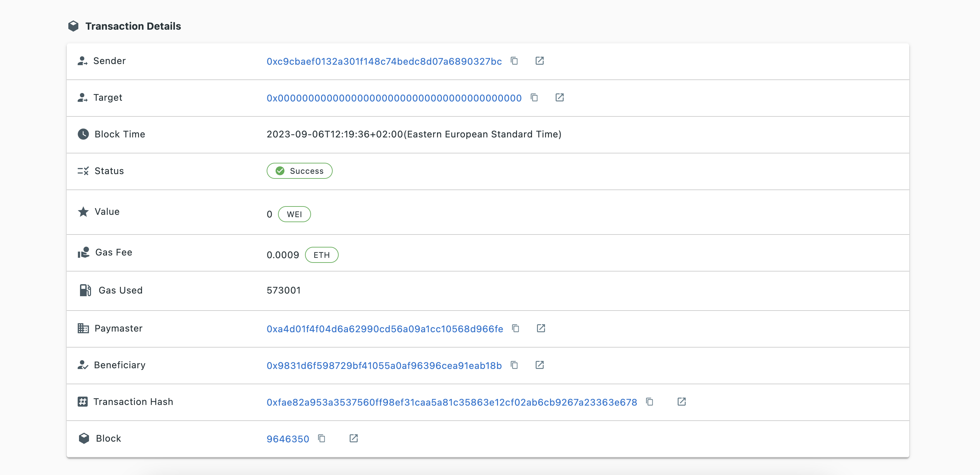This screenshot has width=980, height=475.
Task: Open block 9646350 link
Action: [x=288, y=439]
